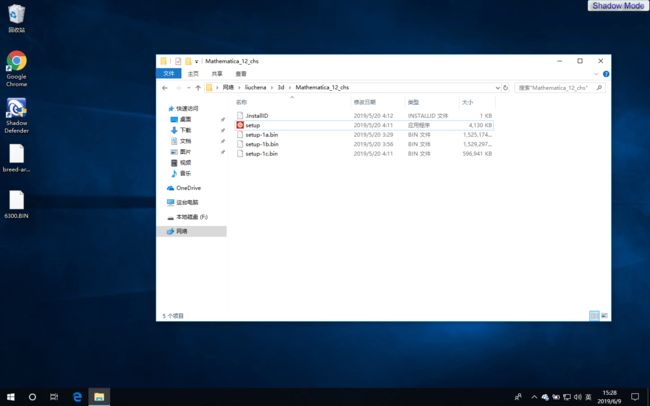Open Cortana search circle on the taskbar
The image size is (650, 406).
tap(32, 397)
